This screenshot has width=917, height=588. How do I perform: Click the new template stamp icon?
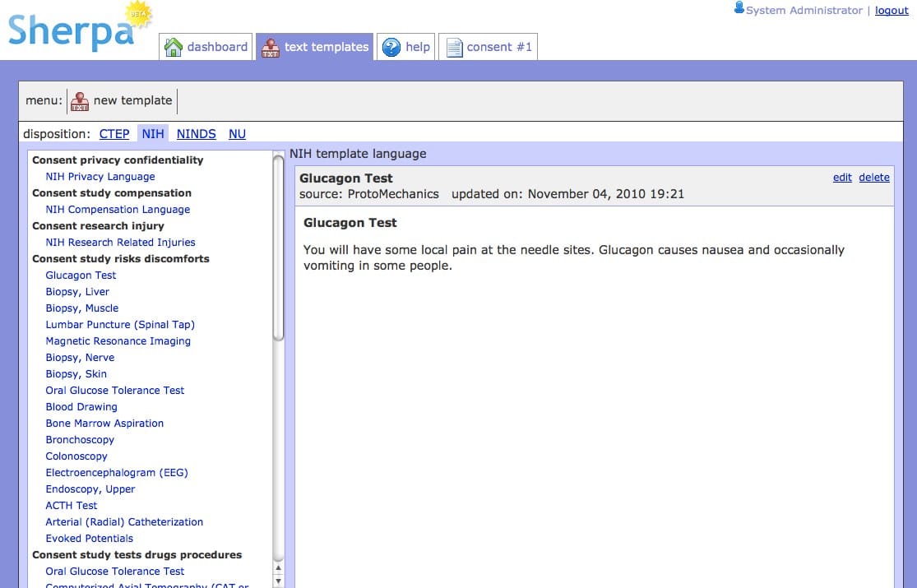tap(80, 101)
